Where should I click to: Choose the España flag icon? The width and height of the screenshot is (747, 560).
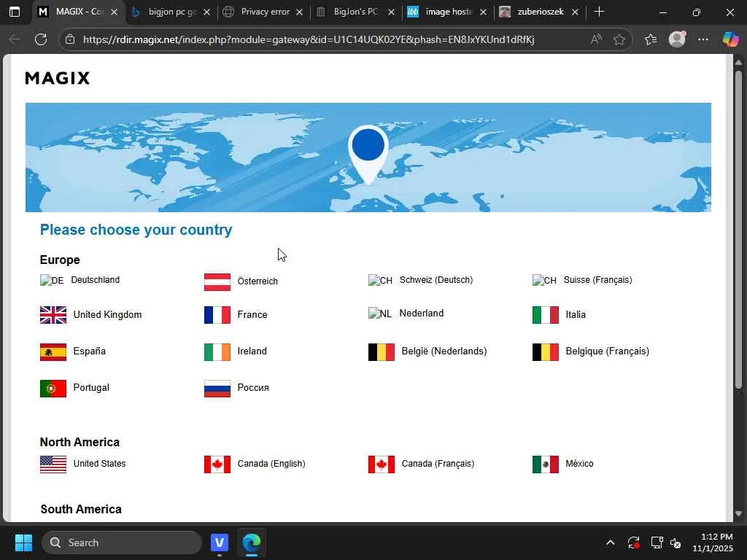click(53, 352)
